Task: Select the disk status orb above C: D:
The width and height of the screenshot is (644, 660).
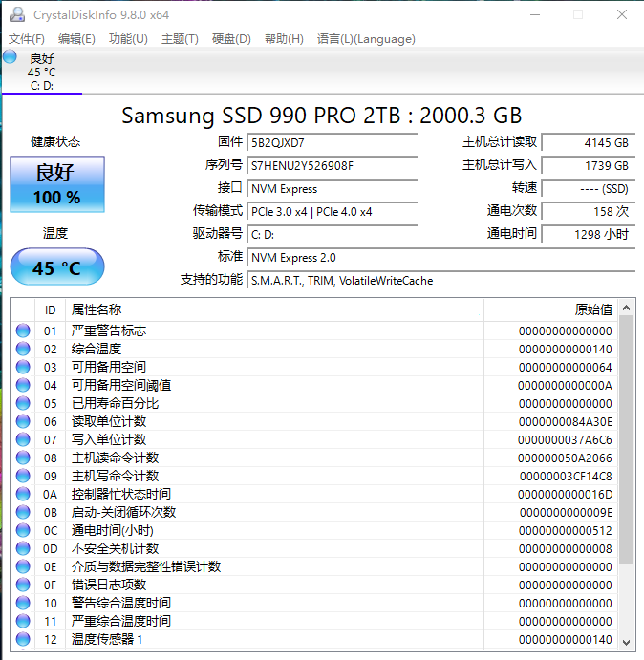Action: coord(11,56)
